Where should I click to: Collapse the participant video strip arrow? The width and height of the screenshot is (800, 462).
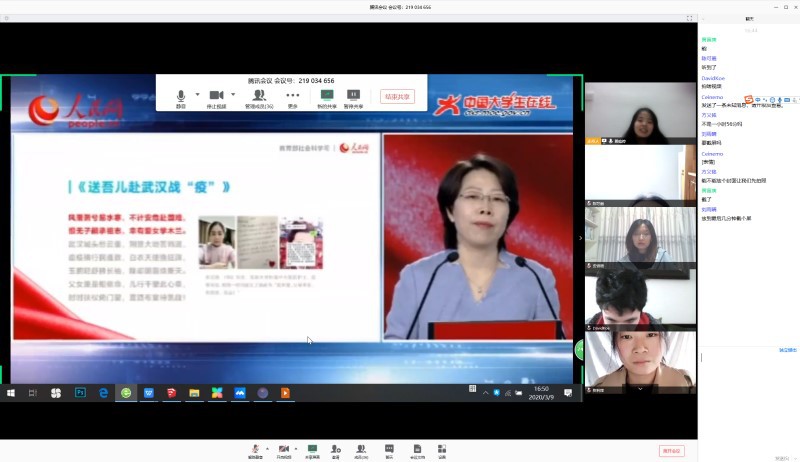coord(580,238)
